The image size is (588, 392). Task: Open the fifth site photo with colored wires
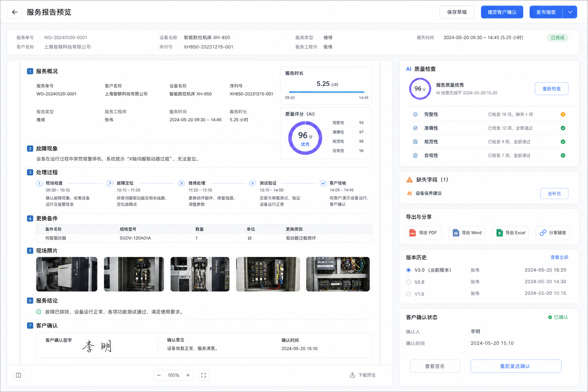(338, 274)
